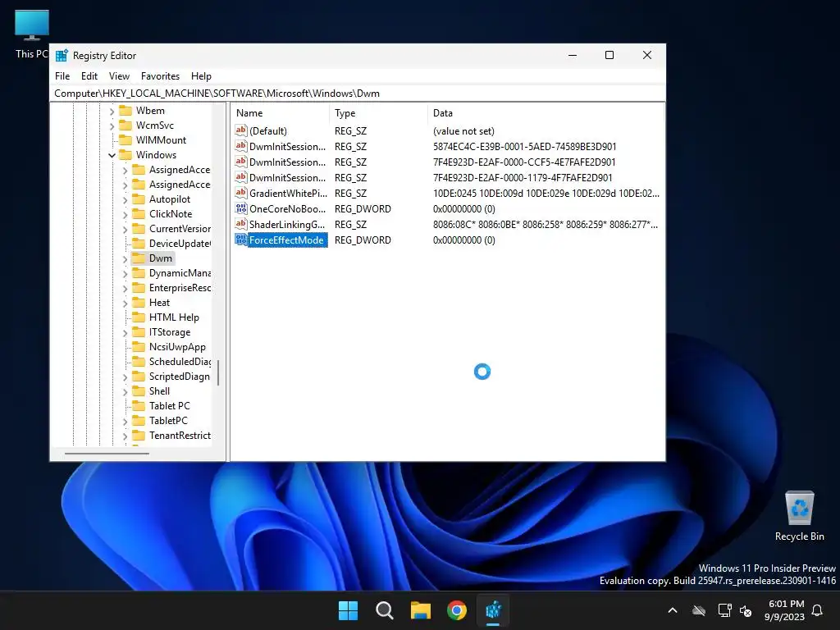Select the CurrentVersion key
The height and width of the screenshot is (630, 840).
180,229
